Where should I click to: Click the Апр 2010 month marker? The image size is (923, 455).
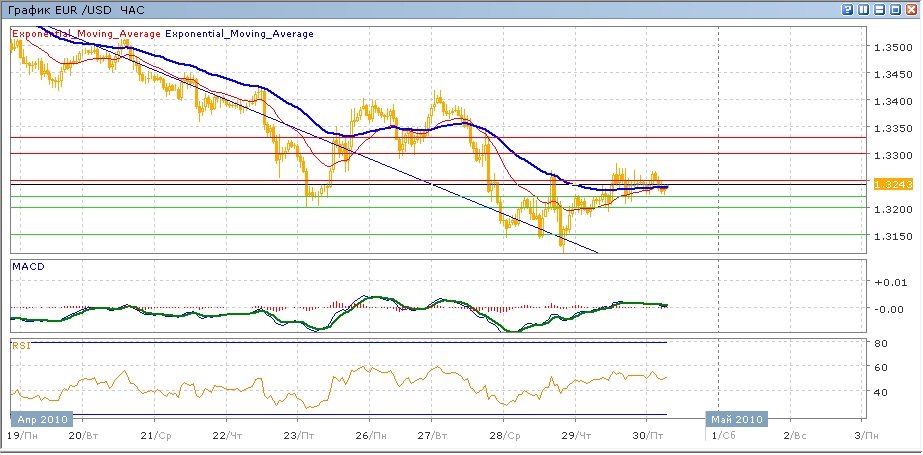click(x=40, y=419)
